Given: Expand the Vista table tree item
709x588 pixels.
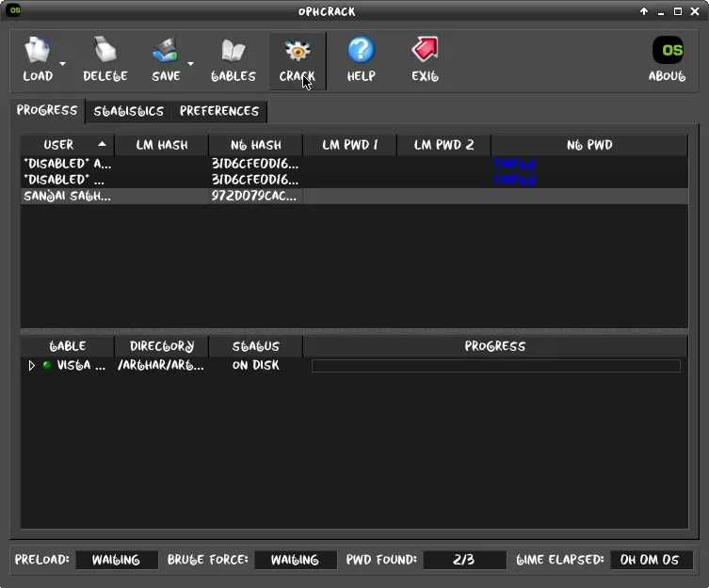Looking at the screenshot, I should 31,366.
